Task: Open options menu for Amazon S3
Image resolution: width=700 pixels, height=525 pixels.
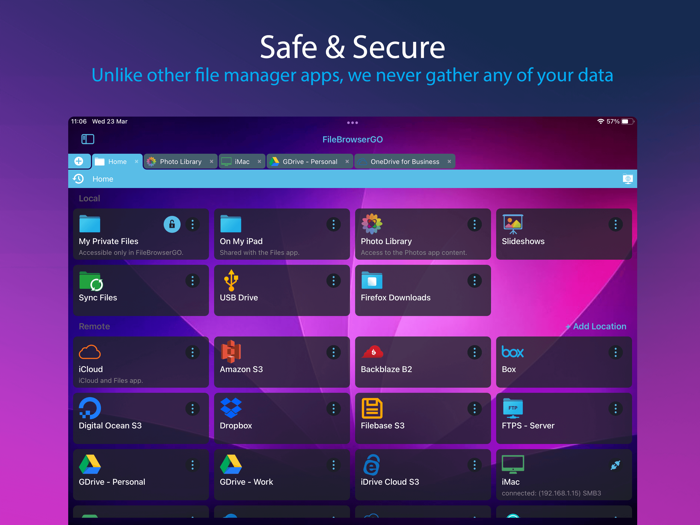Action: coord(333,352)
